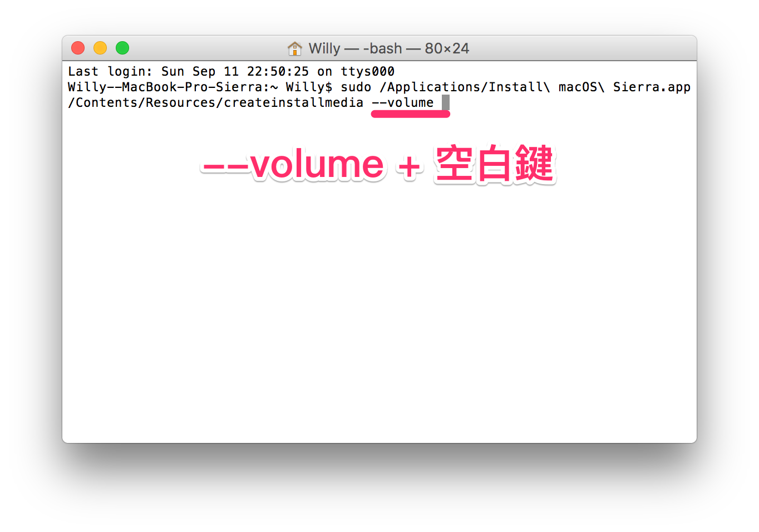This screenshot has height=532, width=759.
Task: Click the "Last login" line in terminal
Action: [x=231, y=71]
